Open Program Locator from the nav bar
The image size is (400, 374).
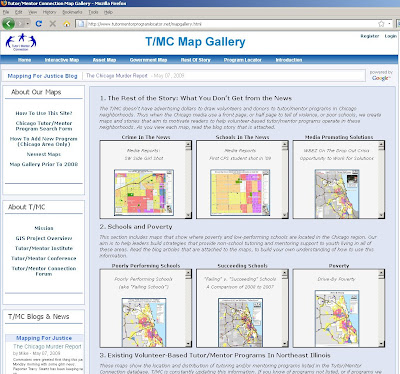(x=243, y=60)
